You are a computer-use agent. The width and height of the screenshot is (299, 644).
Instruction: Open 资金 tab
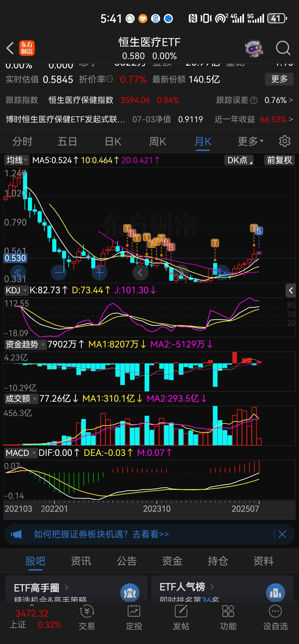172,561
